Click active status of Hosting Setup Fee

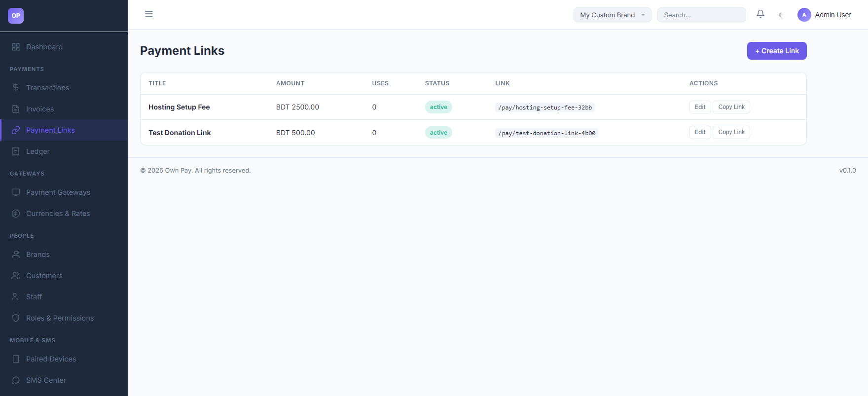coord(438,107)
